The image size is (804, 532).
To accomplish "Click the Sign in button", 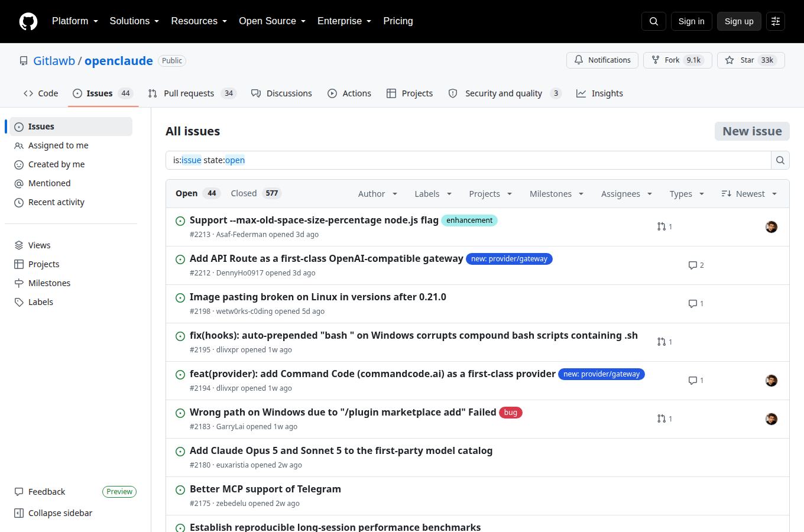I will point(692,21).
